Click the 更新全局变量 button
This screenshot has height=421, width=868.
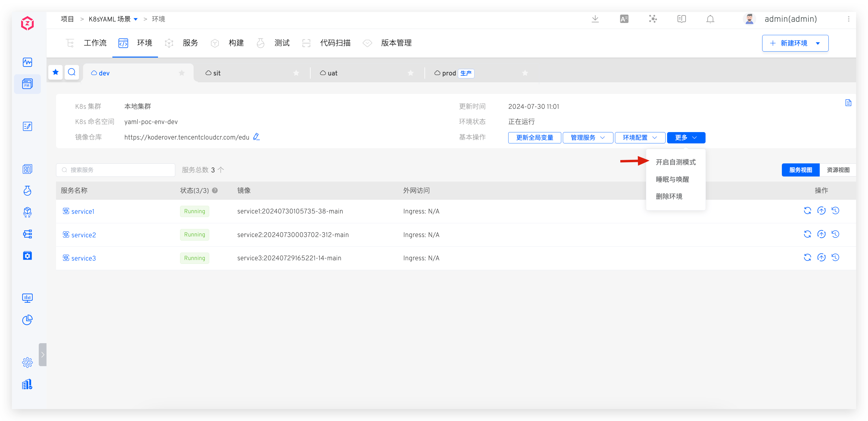[x=534, y=137]
